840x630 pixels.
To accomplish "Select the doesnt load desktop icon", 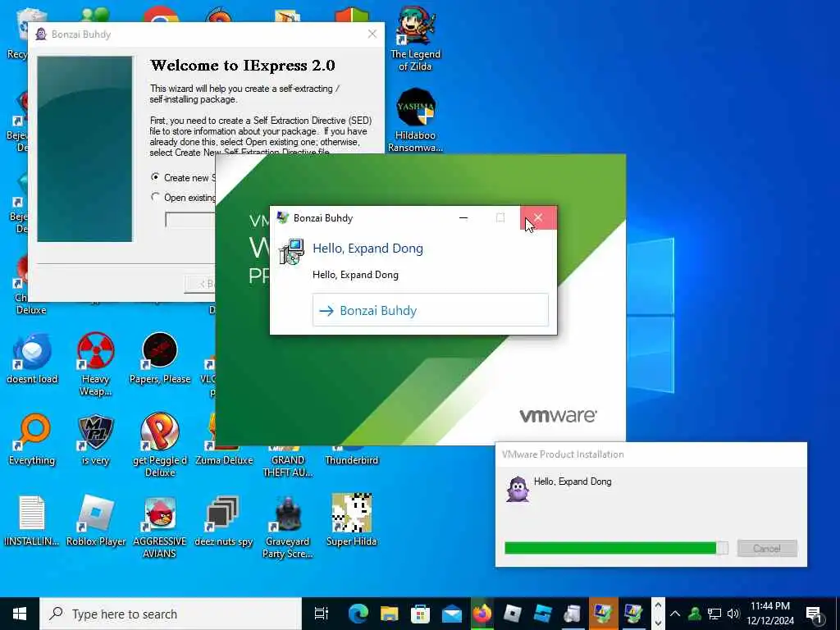I will (x=32, y=359).
